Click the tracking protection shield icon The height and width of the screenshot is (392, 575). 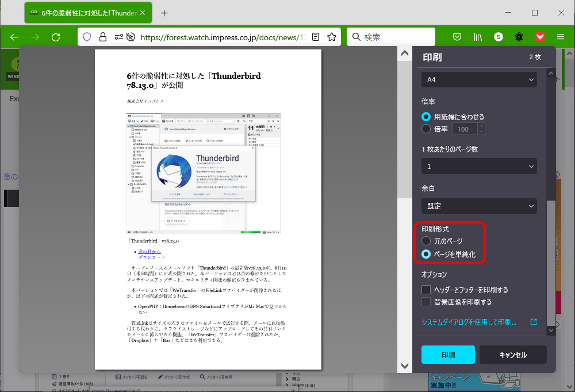tap(86, 36)
